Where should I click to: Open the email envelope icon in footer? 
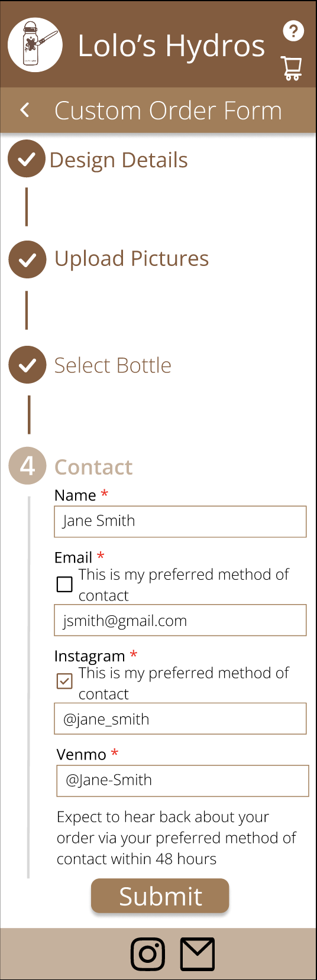point(197,953)
